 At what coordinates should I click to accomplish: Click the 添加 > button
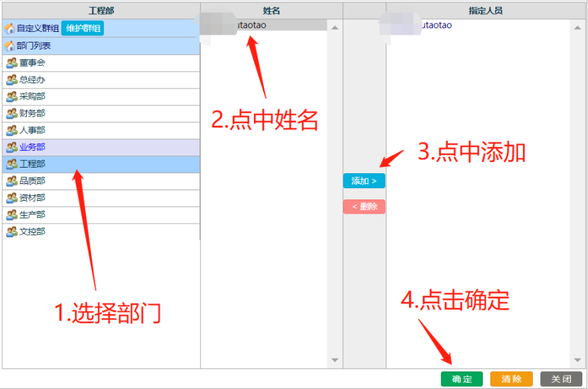364,181
